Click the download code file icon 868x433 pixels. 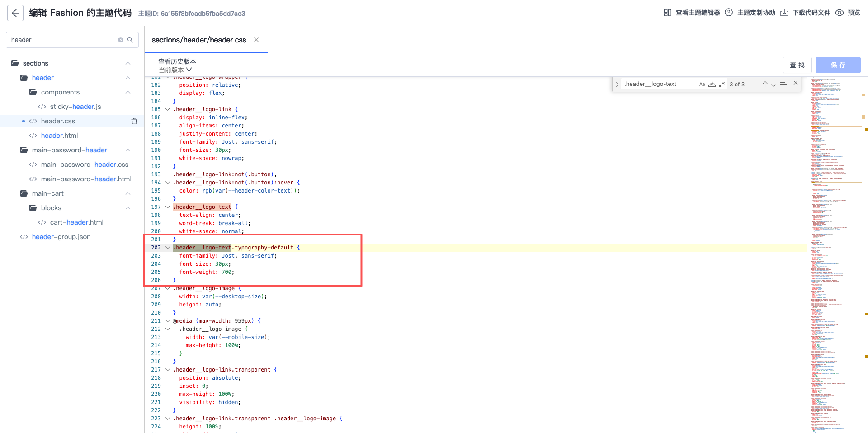pyautogui.click(x=784, y=13)
